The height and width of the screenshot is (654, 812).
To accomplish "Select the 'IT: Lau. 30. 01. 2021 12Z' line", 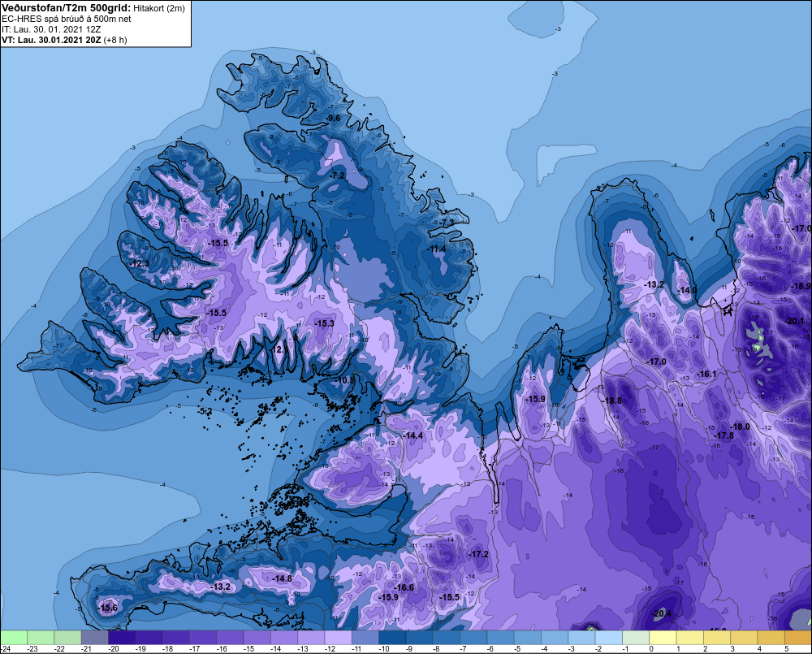I will (51, 29).
